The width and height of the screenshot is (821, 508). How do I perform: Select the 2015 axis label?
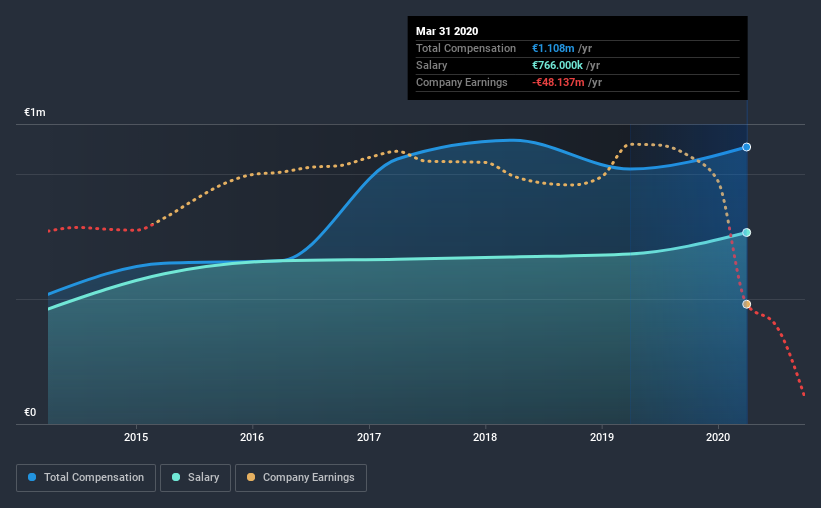(x=136, y=437)
